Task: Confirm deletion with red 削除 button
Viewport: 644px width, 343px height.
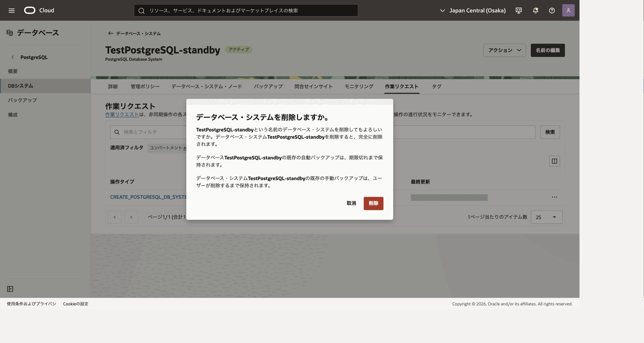Action: click(373, 203)
